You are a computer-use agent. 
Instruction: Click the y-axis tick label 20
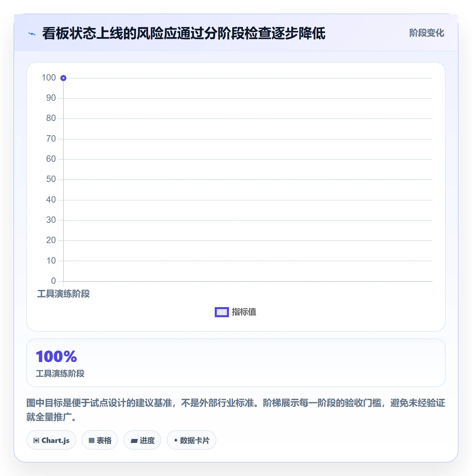(51, 240)
